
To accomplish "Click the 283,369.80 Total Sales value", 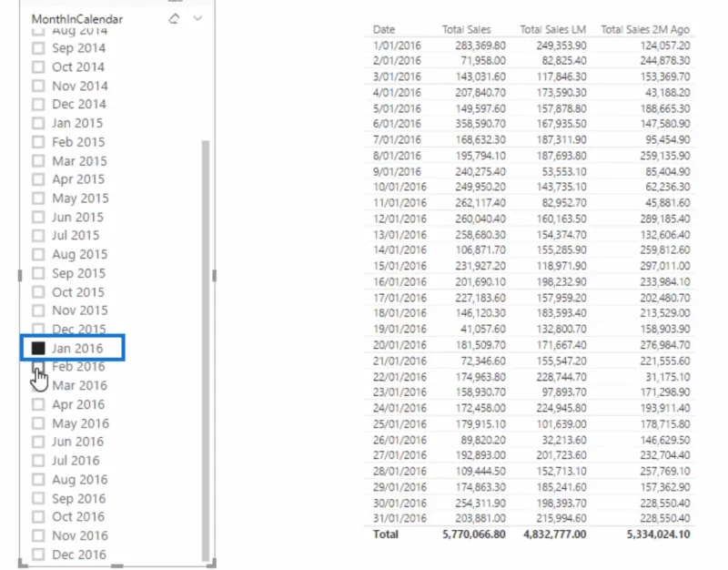I will click(480, 46).
